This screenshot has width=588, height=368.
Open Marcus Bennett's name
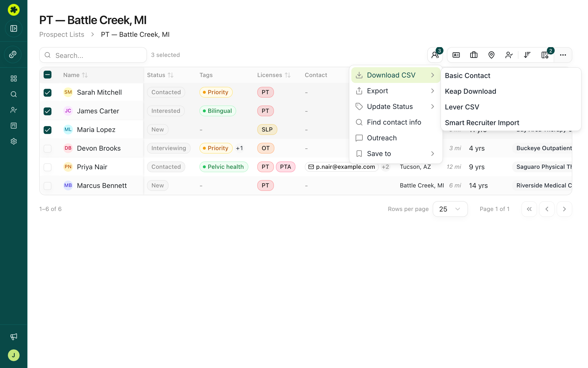click(102, 185)
